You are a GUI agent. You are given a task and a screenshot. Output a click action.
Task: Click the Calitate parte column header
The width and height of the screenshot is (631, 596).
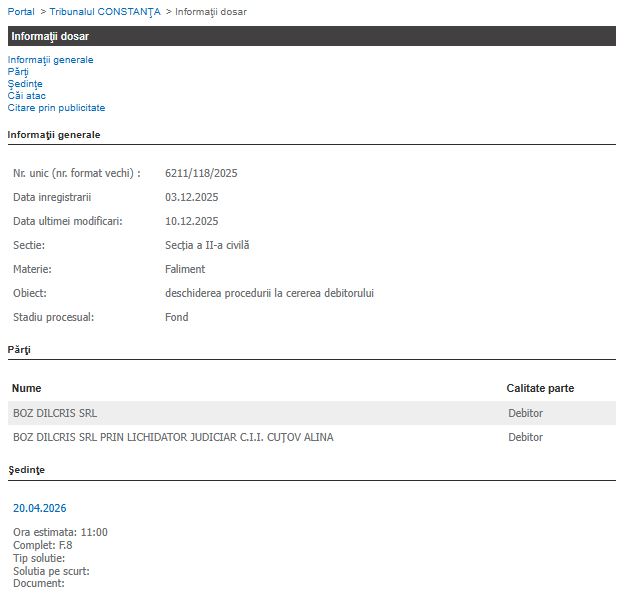540,388
